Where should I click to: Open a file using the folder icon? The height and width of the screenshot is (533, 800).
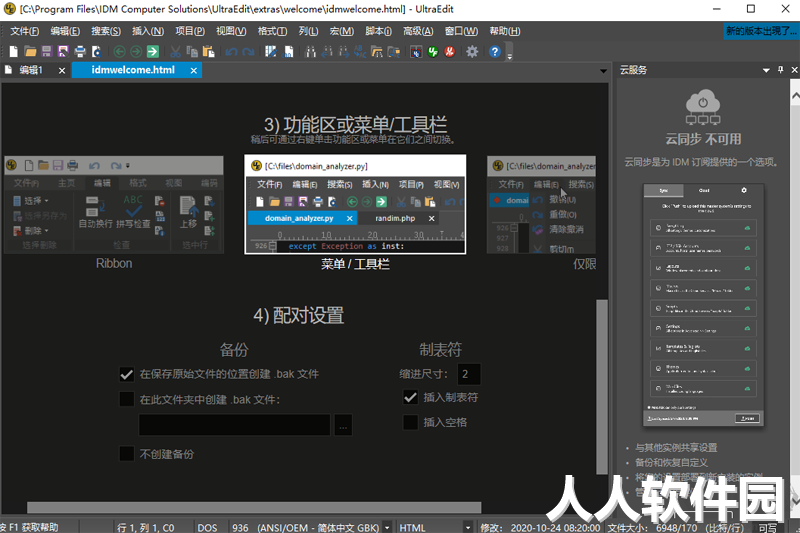(30, 52)
